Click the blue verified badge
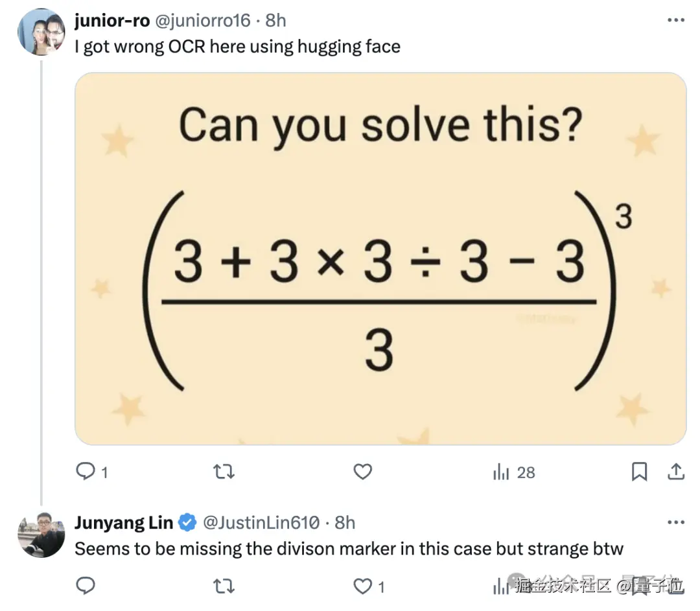The width and height of the screenshot is (700, 611). coord(187,522)
